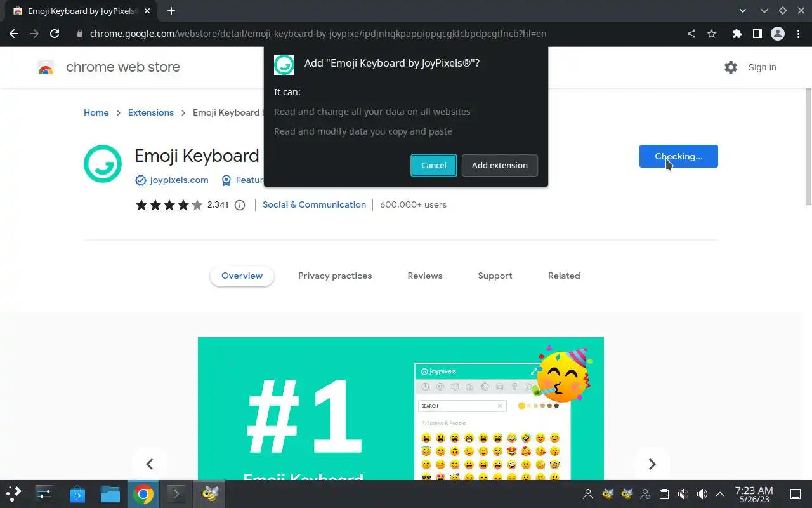The image size is (812, 508).
Task: Click the #1 Emoji Keyboard promo image
Action: tap(401, 408)
